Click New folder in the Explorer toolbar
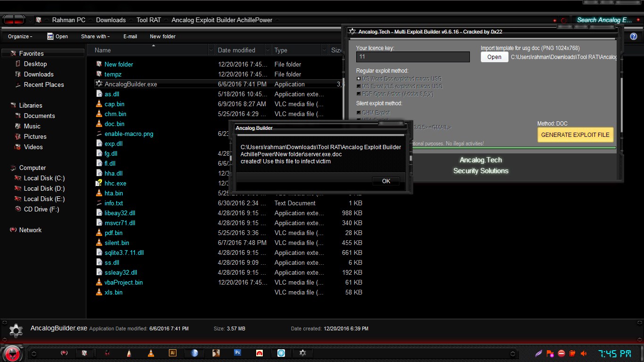This screenshot has width=644, height=362. 163,36
